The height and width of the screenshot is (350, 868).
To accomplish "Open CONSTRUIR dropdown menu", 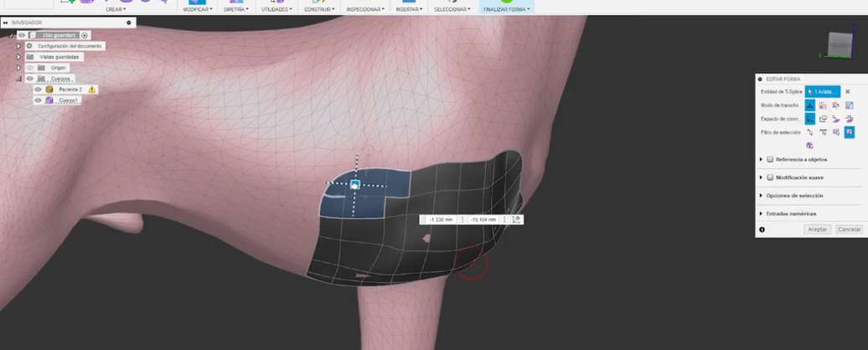I will click(319, 9).
